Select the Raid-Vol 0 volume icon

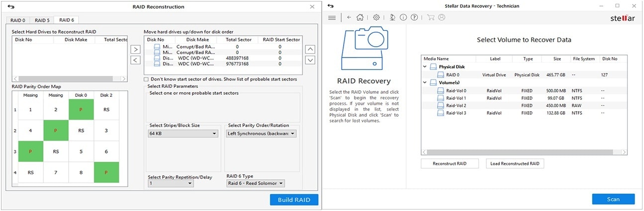click(x=441, y=91)
